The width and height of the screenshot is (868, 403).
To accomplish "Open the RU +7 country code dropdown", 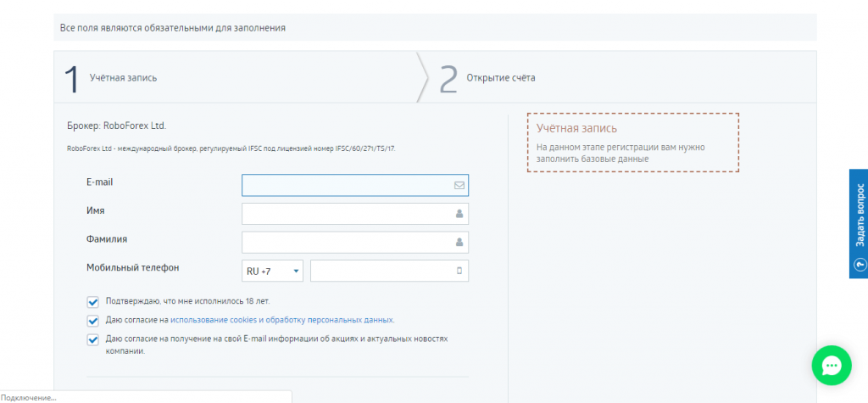I will tap(272, 271).
